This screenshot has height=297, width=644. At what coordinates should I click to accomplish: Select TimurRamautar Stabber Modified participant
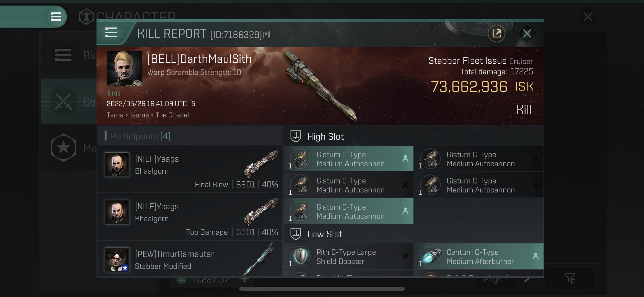190,259
